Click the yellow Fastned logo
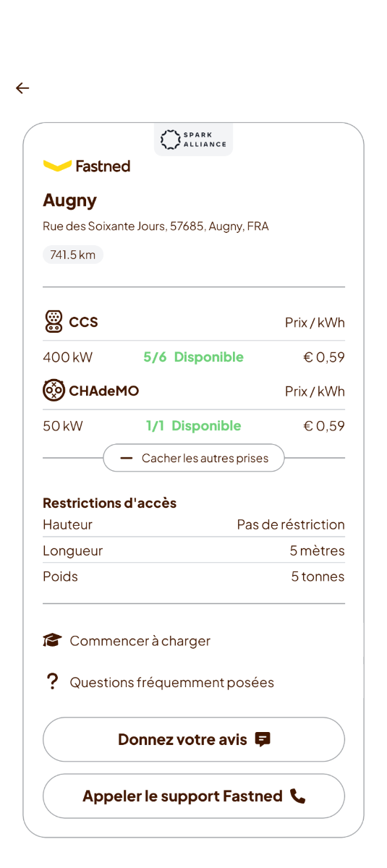 pos(87,166)
